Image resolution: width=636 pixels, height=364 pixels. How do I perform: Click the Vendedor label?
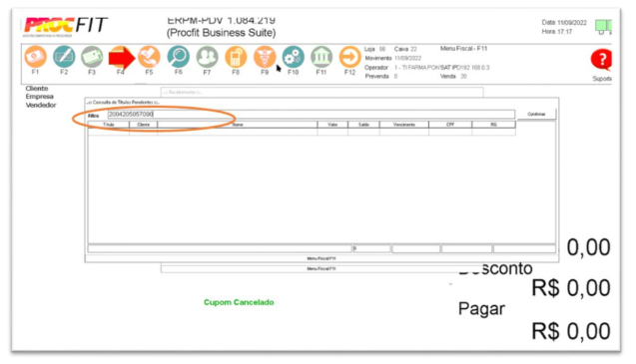click(x=41, y=105)
